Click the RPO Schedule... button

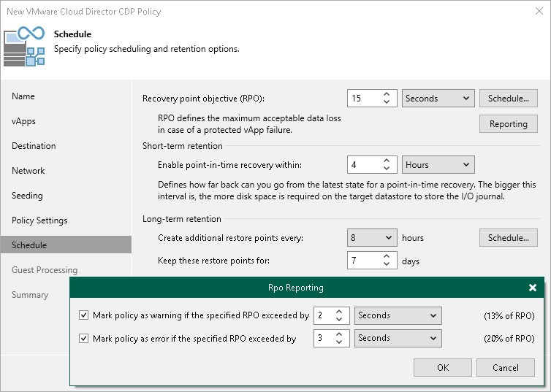pyautogui.click(x=508, y=99)
